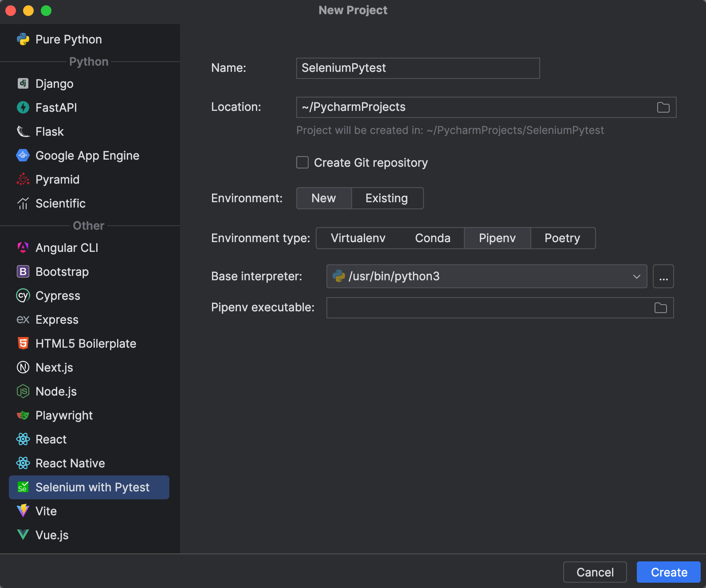Click the Create button

point(668,572)
